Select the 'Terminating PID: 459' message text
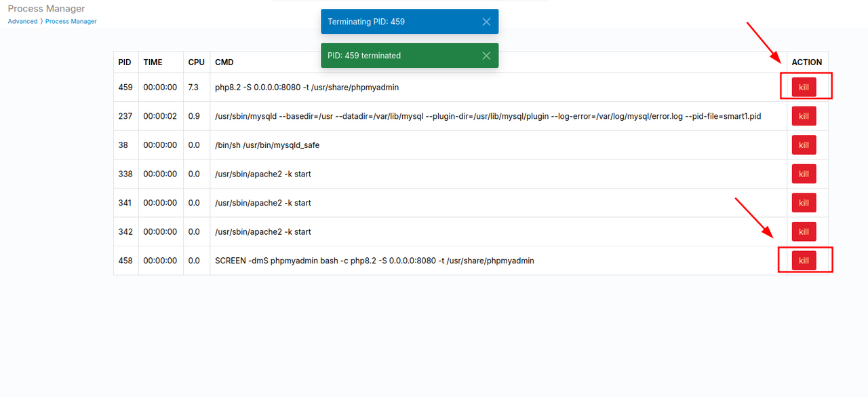This screenshot has width=868, height=397. [366, 22]
